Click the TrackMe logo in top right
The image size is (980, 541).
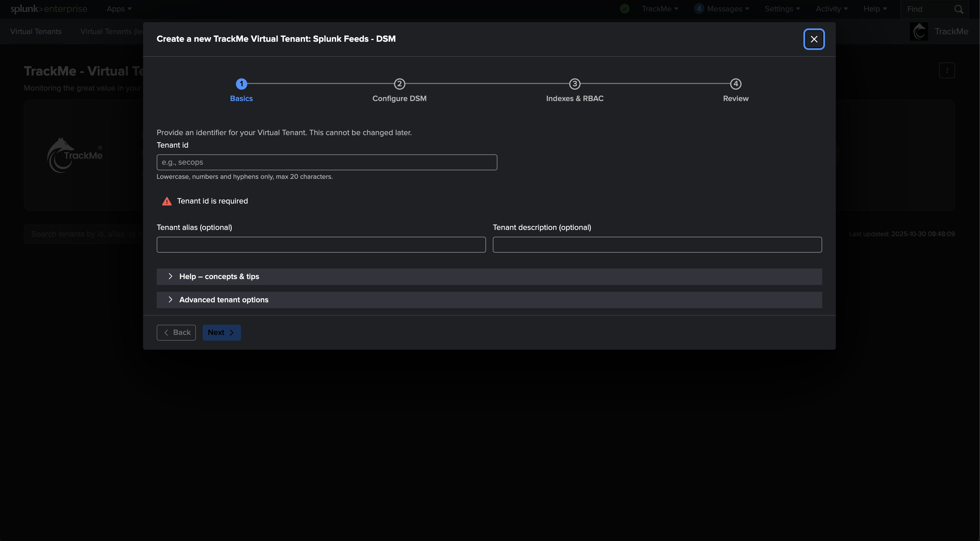919,32
